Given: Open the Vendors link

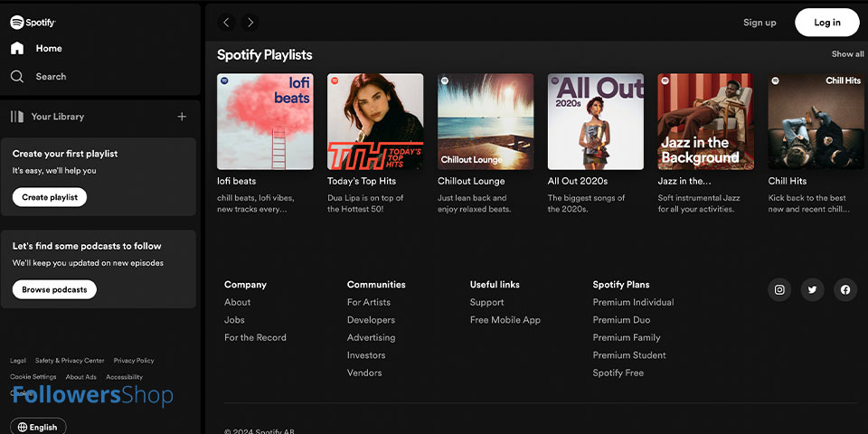Looking at the screenshot, I should point(364,373).
